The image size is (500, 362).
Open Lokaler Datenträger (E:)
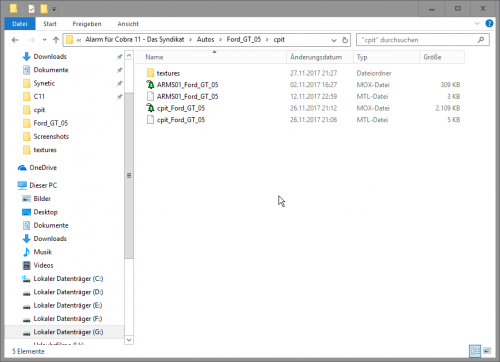(x=68, y=305)
